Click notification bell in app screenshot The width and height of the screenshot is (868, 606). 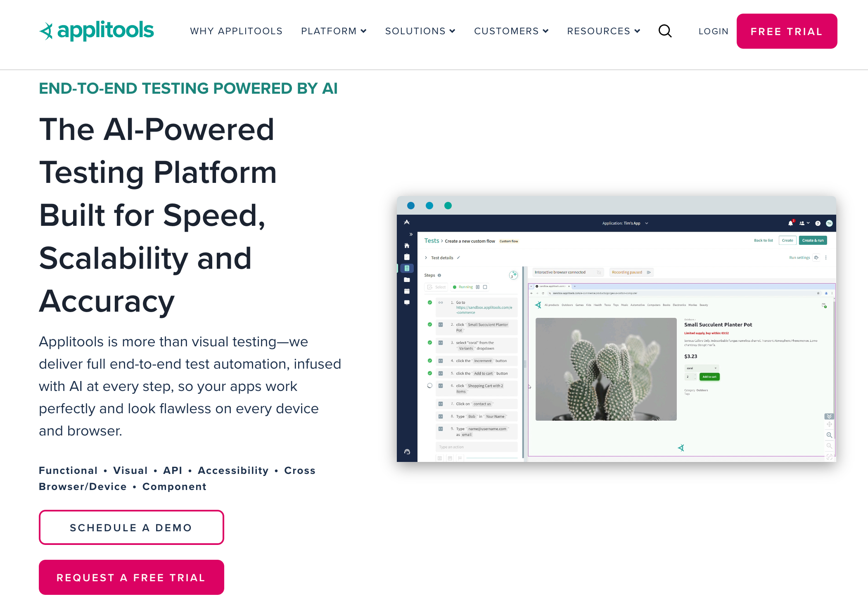[x=790, y=223]
